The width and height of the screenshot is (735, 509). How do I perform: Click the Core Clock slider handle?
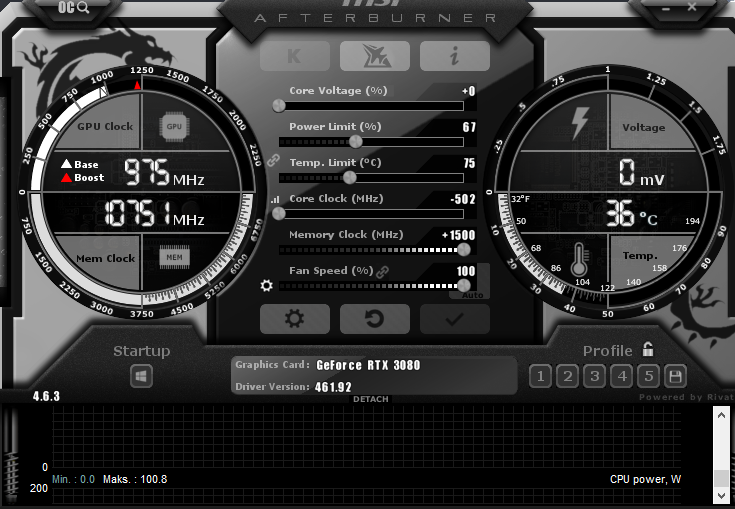pyautogui.click(x=279, y=213)
